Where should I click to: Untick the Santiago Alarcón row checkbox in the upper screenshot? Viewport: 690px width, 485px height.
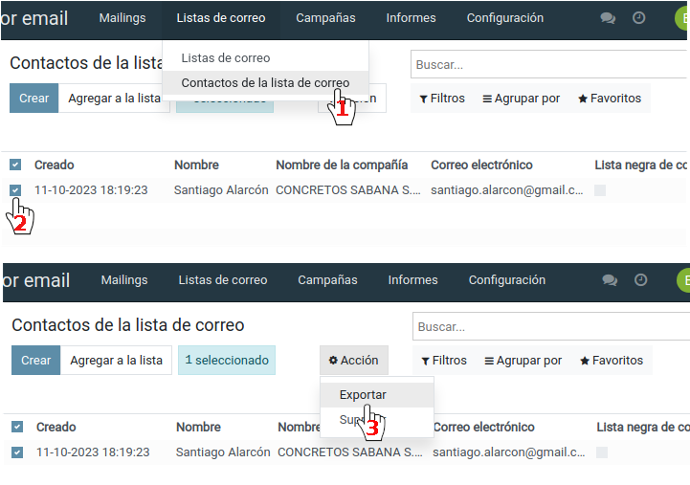15,189
